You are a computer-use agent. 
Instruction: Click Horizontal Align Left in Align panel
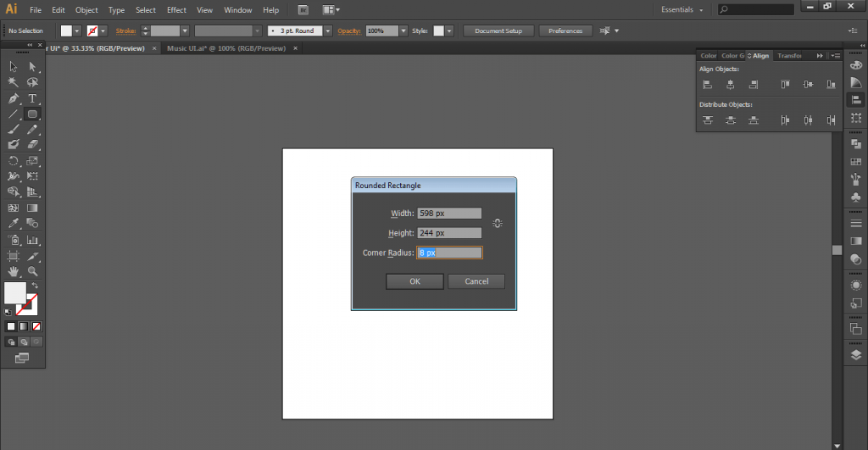(x=707, y=84)
